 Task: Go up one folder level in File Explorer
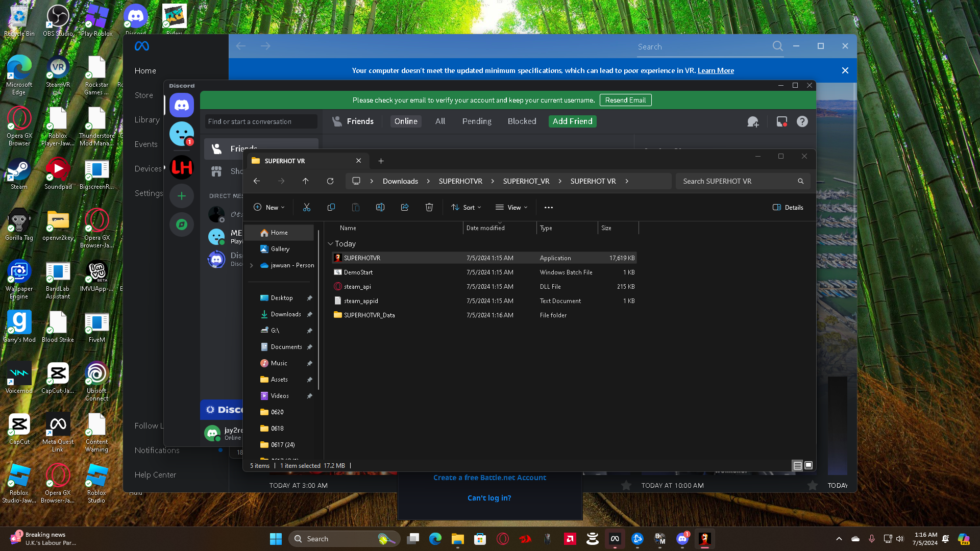[306, 181]
